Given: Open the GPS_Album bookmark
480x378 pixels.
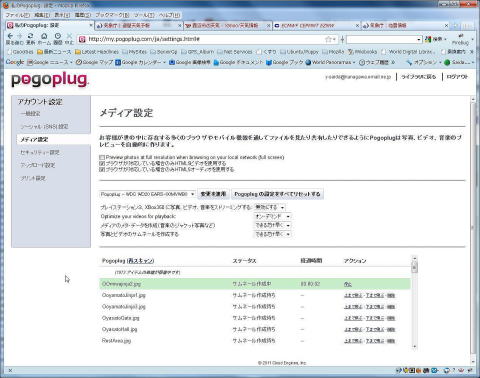Looking at the screenshot, I should point(197,52).
